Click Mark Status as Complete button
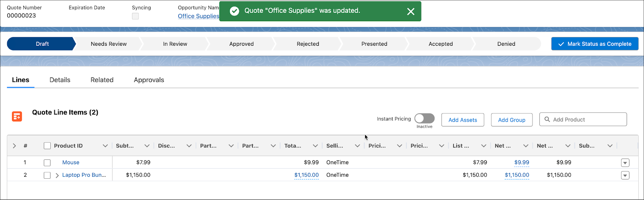Viewport: 644px width, 200px height. click(x=594, y=44)
